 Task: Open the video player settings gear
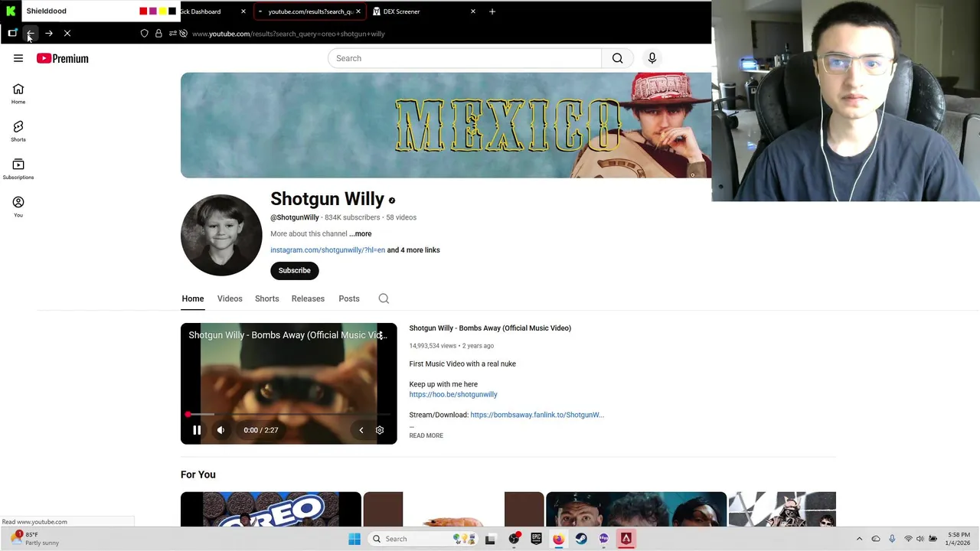[380, 430]
